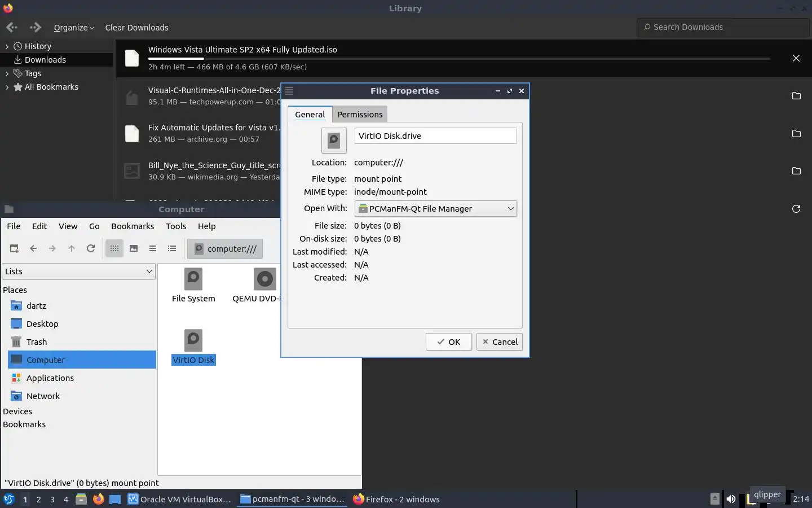
Task: Cancel the Windows Vista Ultimate iso download
Action: click(x=796, y=58)
